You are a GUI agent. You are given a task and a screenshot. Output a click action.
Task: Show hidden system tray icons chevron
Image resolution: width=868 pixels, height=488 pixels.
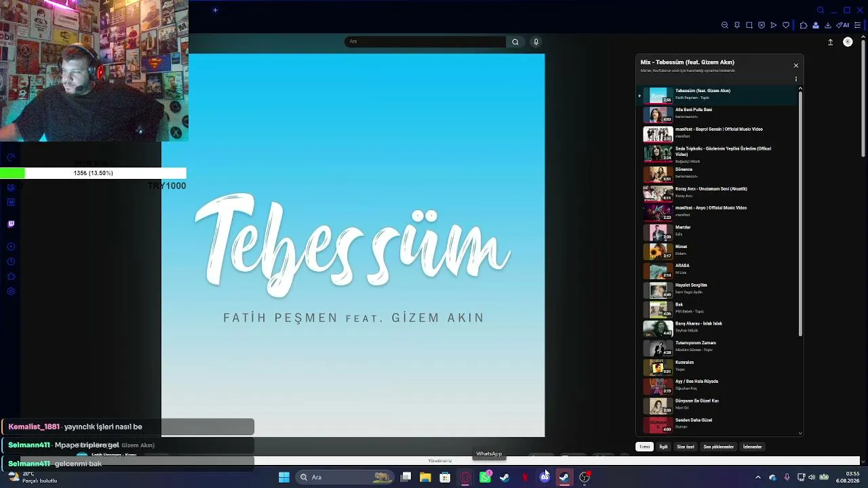[x=758, y=477]
